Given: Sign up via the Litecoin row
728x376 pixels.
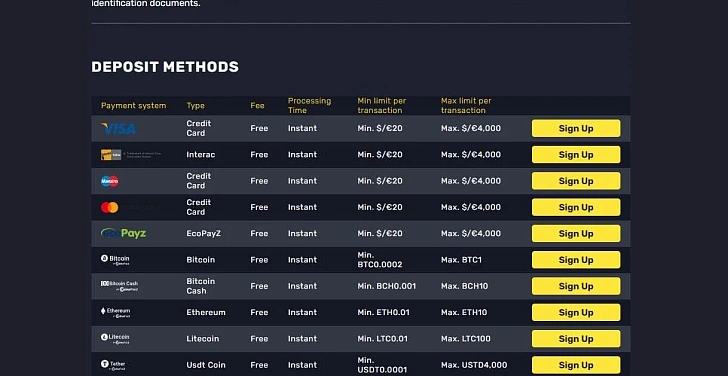Looking at the screenshot, I should (576, 339).
